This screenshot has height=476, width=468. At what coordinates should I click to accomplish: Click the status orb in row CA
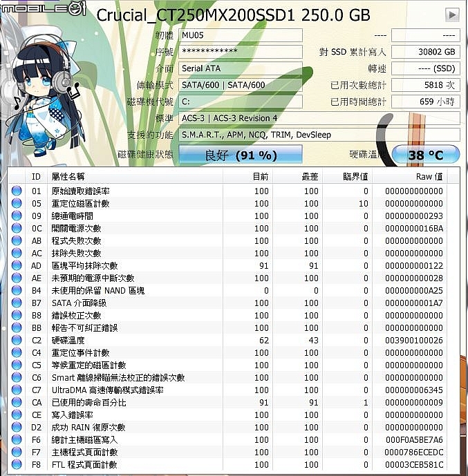(17, 402)
